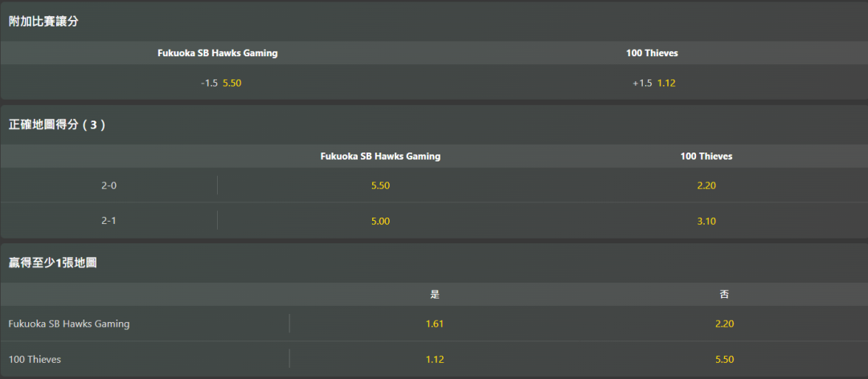
Task: Bet 是 on 100 Thieves winning a map, 1.12
Action: click(435, 359)
